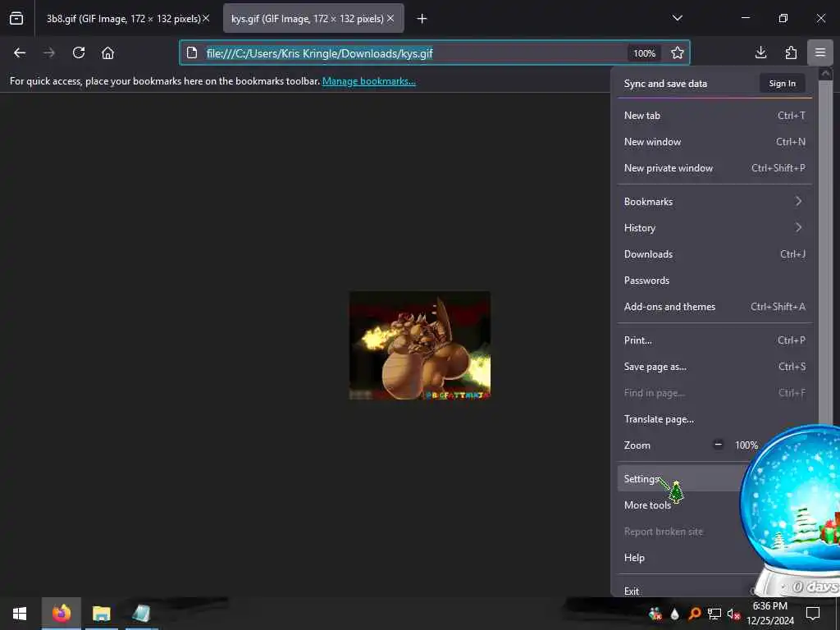Go to the home page icon
840x630 pixels.
[x=107, y=53]
